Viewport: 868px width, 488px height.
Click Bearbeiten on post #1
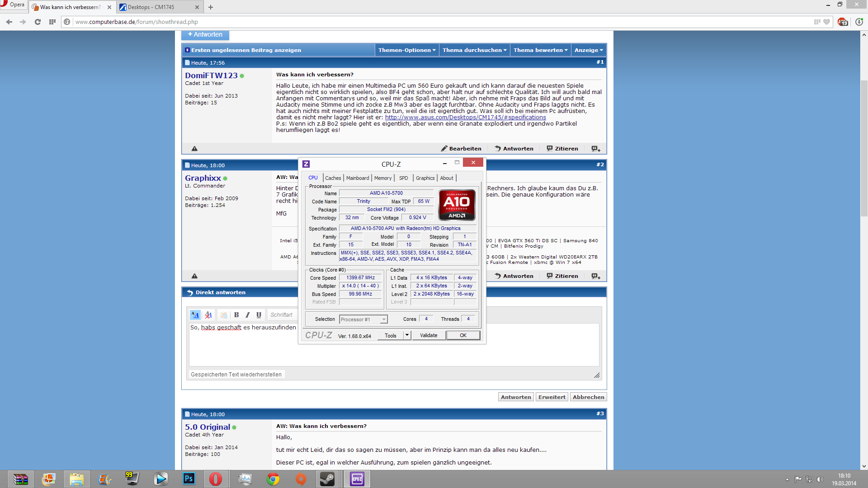(461, 149)
